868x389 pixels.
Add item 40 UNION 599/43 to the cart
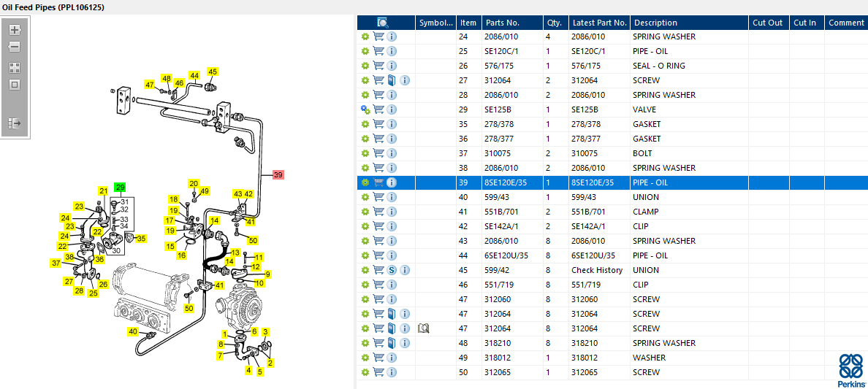coord(378,197)
